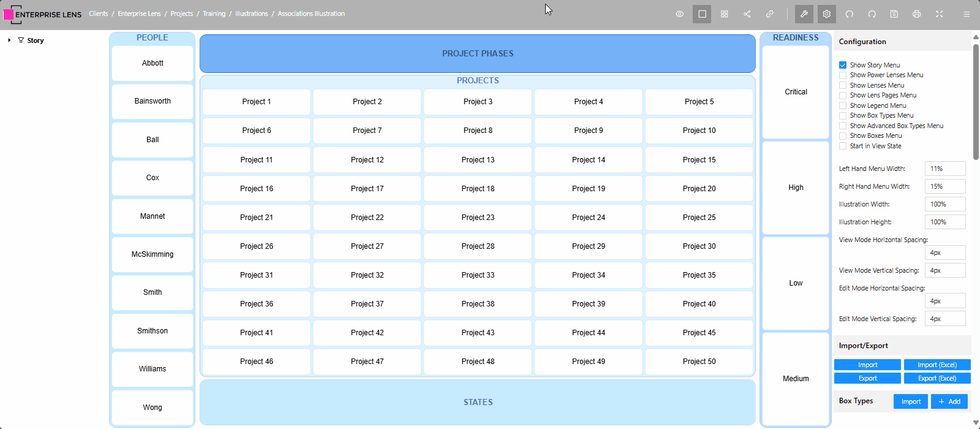980x429 pixels.
Task: Select the McSkimming person box
Action: [x=153, y=254]
